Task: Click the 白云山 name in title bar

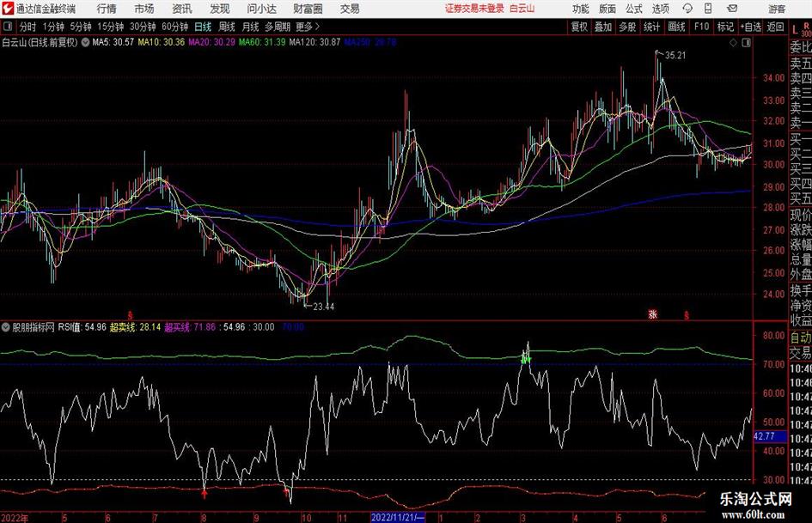Action: (522, 9)
